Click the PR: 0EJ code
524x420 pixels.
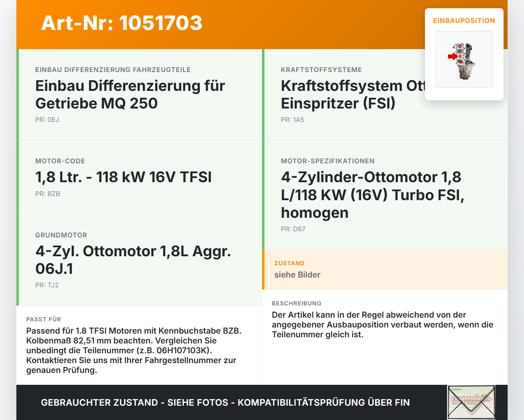(x=47, y=120)
